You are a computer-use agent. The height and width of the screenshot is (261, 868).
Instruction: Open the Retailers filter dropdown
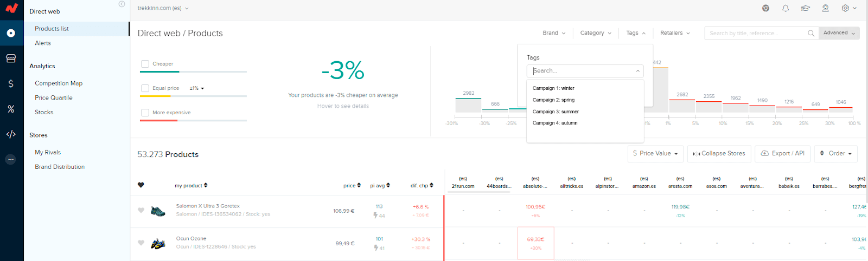click(x=675, y=33)
